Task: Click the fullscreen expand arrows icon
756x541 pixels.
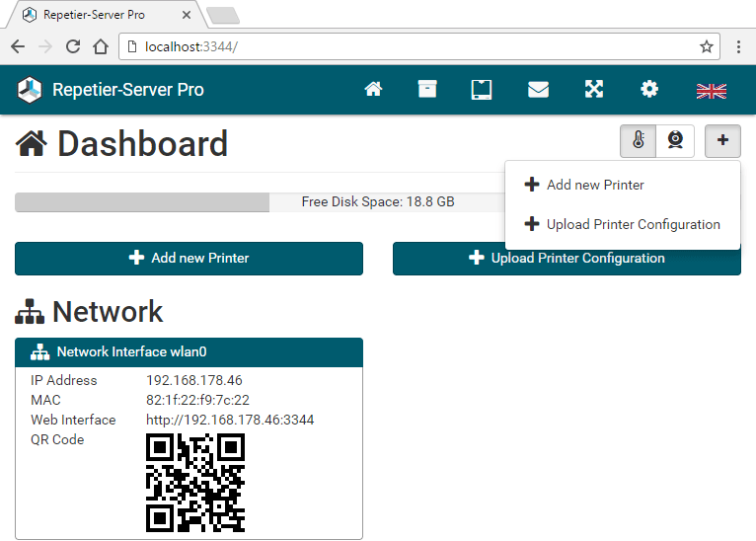Action: click(593, 90)
